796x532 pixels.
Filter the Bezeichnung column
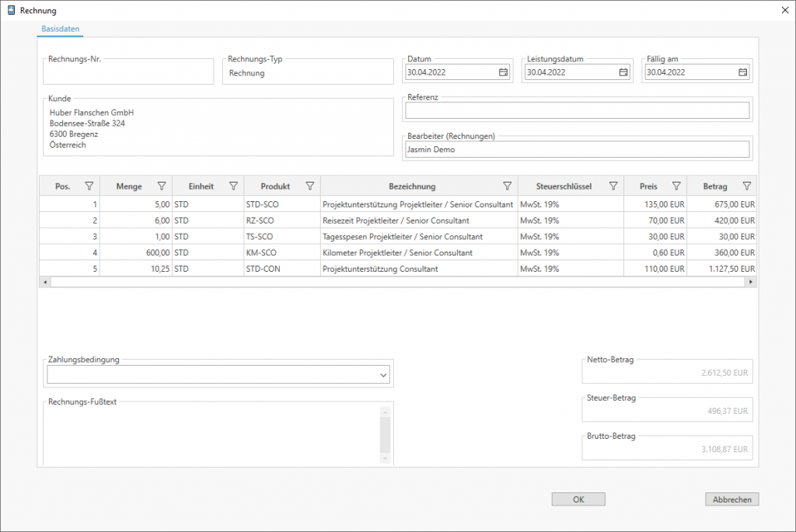507,186
